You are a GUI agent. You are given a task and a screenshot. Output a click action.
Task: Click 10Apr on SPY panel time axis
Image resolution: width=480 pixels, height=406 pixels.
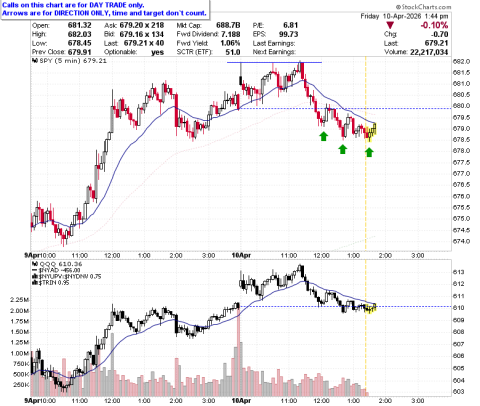(241, 256)
